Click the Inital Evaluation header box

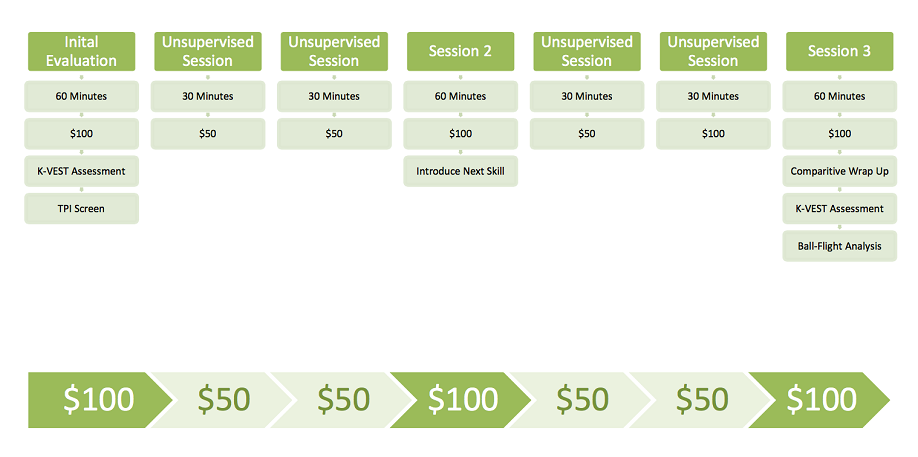click(81, 51)
